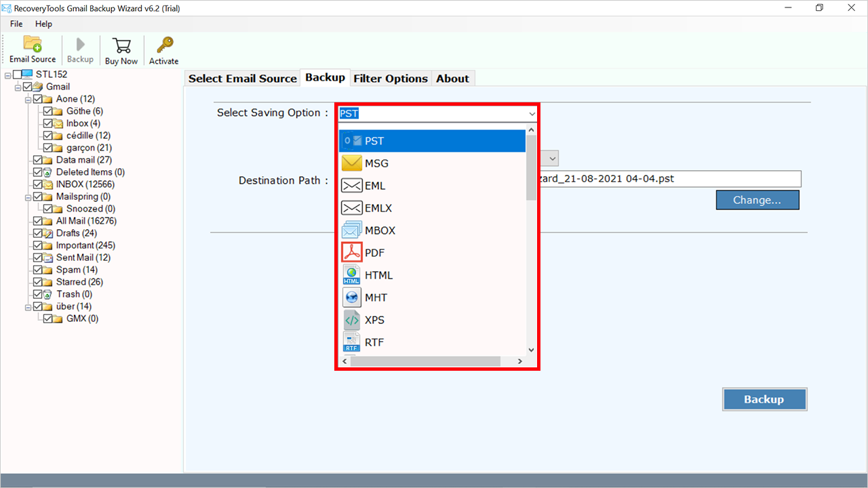The image size is (868, 488).
Task: Start backup with the Backup button
Action: (764, 399)
